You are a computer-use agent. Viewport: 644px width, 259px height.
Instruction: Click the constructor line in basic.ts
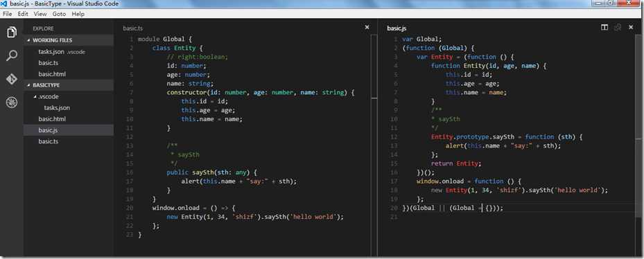(261, 92)
